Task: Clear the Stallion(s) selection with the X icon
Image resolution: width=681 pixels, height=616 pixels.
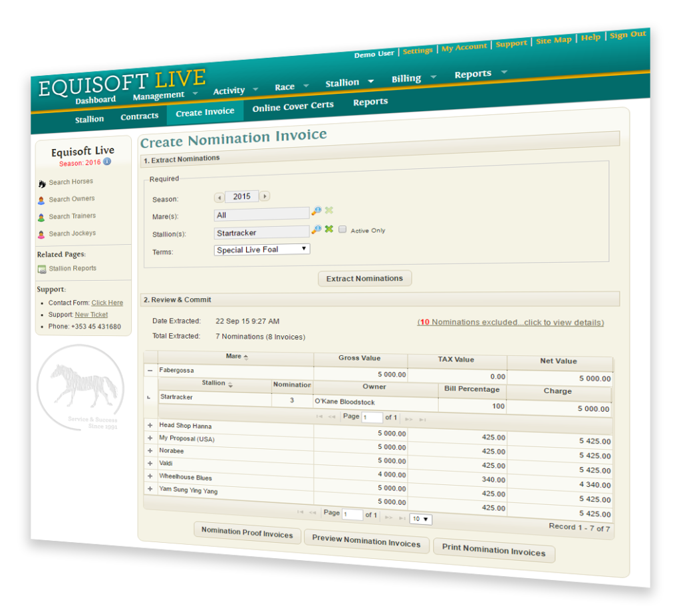Action: pyautogui.click(x=329, y=230)
